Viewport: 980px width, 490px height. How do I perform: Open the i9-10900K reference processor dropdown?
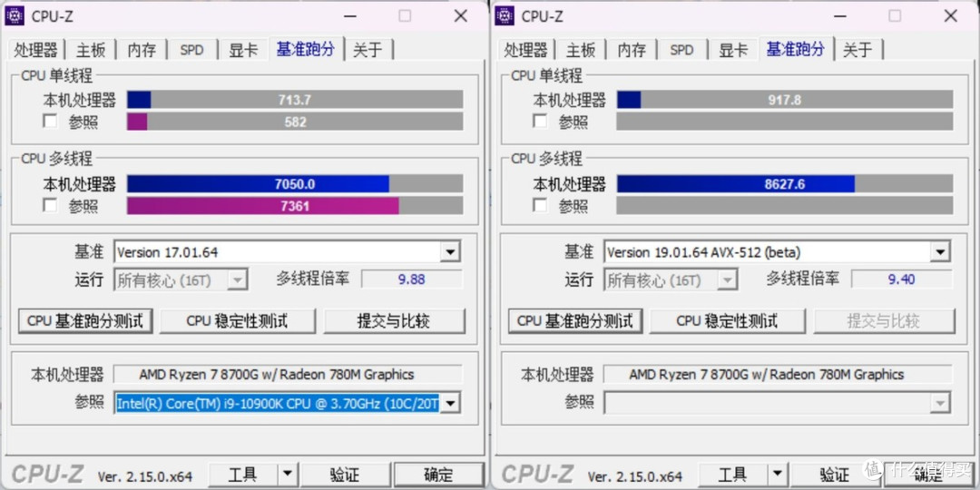(450, 403)
